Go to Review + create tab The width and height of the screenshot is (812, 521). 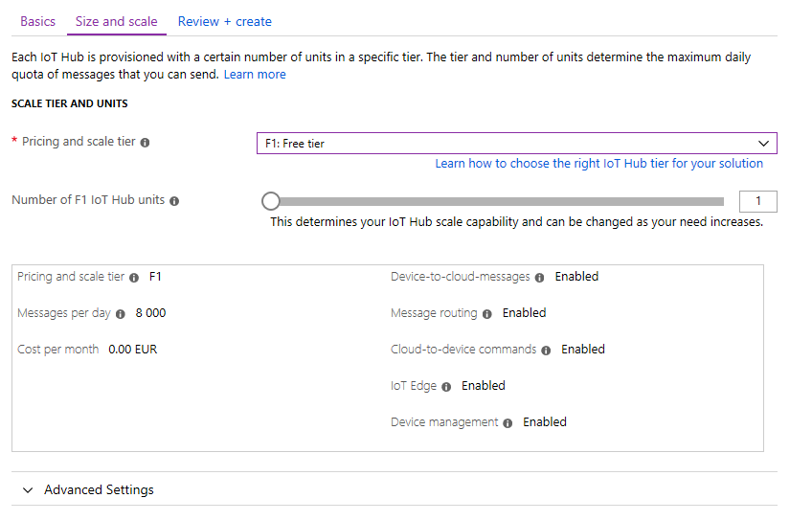pos(225,21)
